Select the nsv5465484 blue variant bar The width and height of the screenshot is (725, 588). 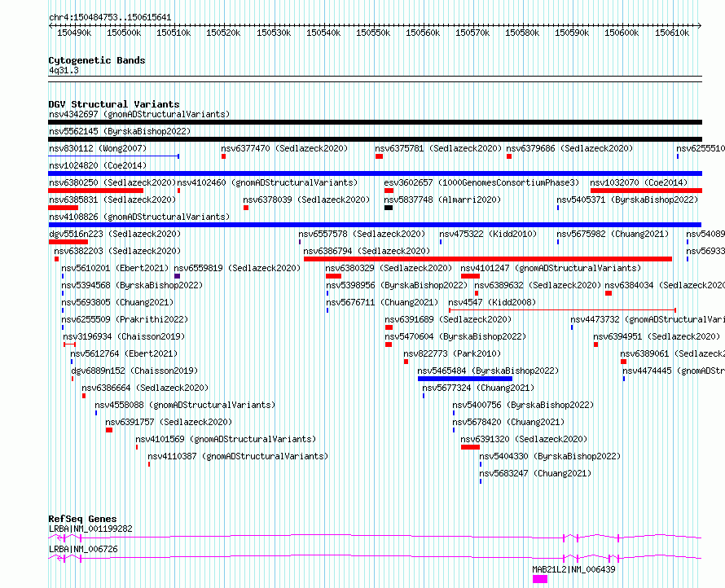(x=465, y=379)
